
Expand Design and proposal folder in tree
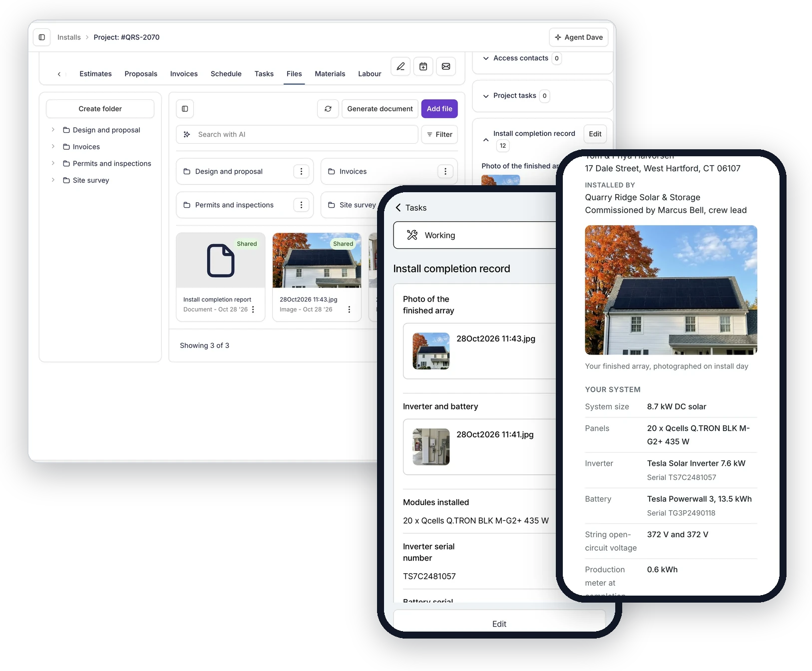tap(53, 130)
